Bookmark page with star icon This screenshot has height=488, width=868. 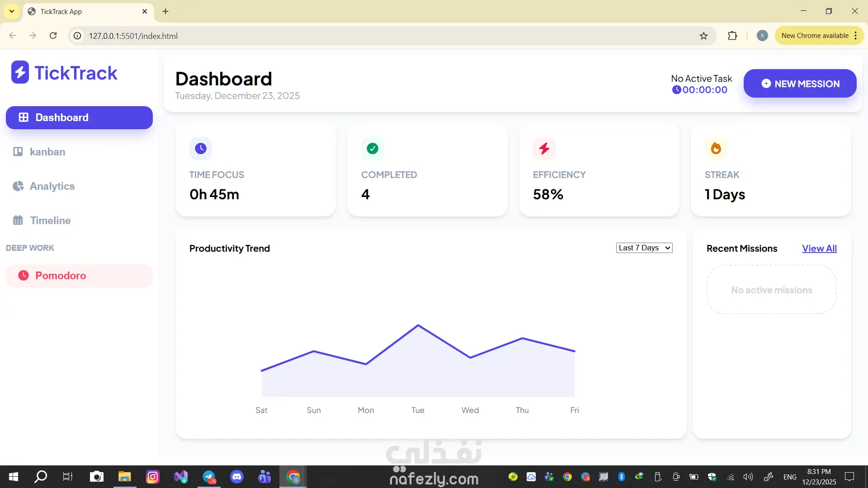pos(703,36)
